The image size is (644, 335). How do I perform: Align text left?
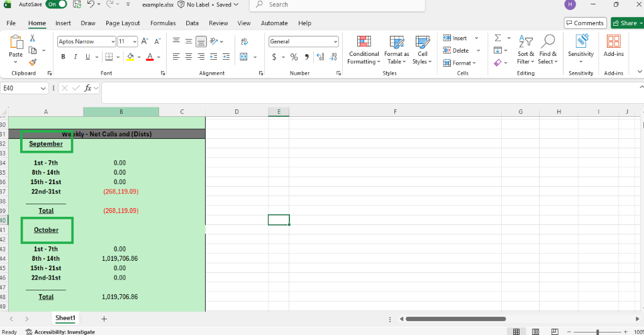[x=176, y=57]
